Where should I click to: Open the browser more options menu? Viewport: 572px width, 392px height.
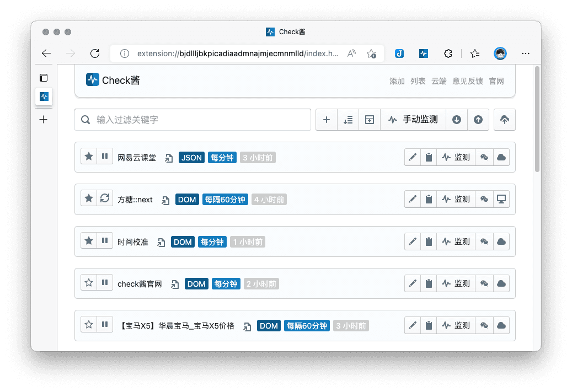click(526, 53)
